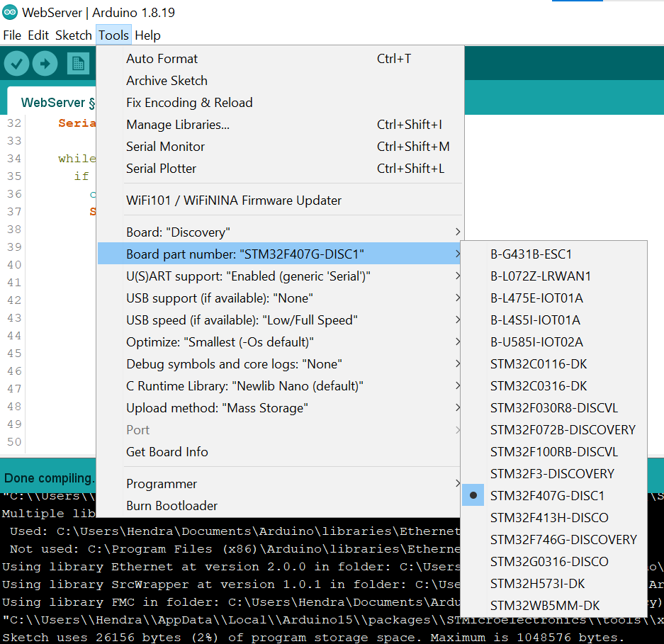The width and height of the screenshot is (664, 644).
Task: Click 'Sketch uses 26156 bytes' console line
Action: 313,637
